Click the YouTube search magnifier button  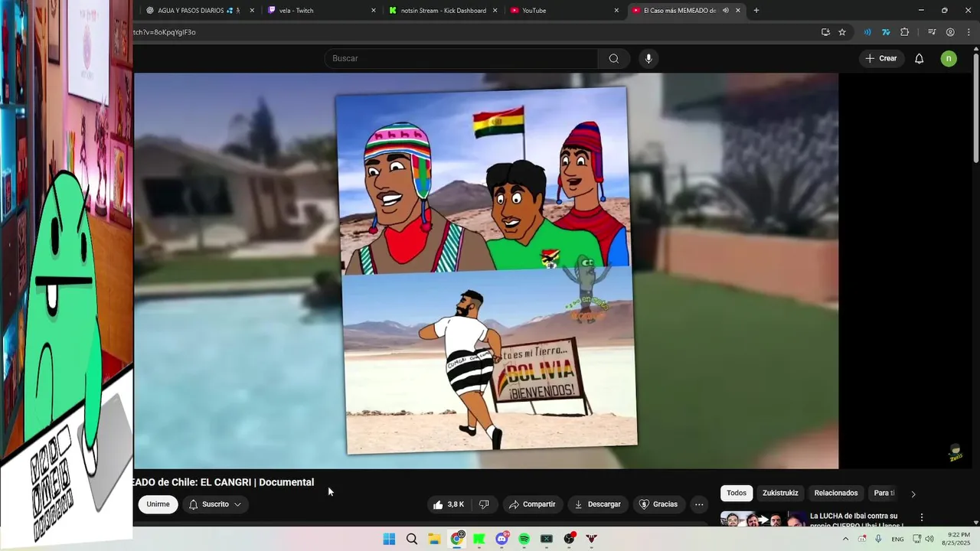tap(614, 59)
